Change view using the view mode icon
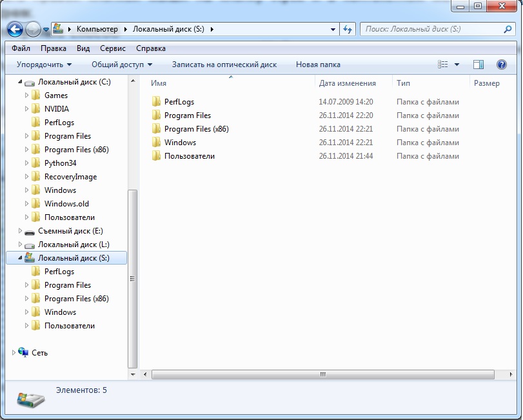This screenshot has width=523, height=420. click(443, 65)
